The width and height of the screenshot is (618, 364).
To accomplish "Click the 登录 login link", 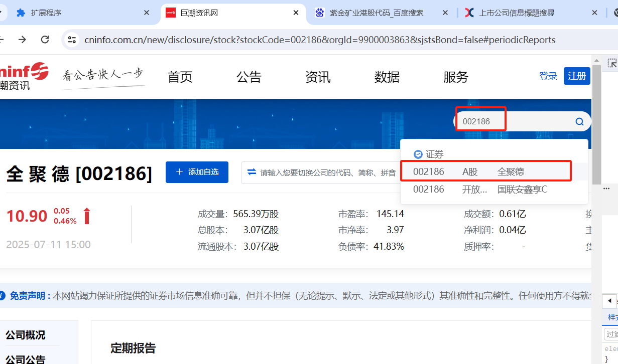I will point(548,76).
